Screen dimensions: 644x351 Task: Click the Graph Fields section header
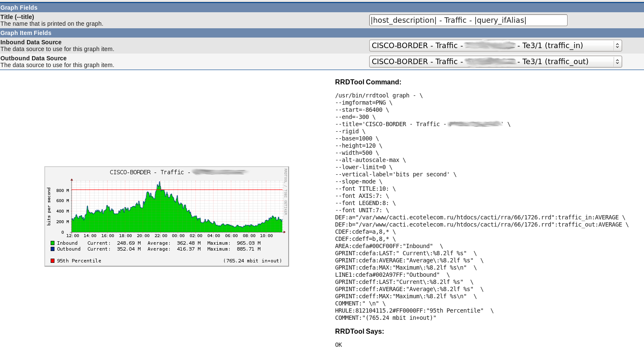point(322,8)
